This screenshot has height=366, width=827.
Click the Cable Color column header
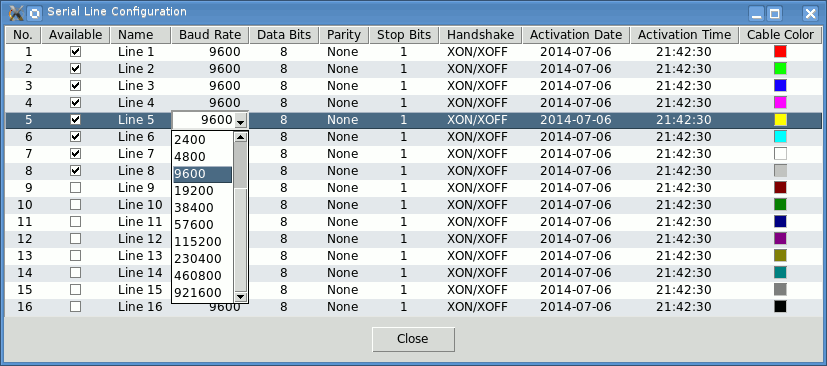780,35
